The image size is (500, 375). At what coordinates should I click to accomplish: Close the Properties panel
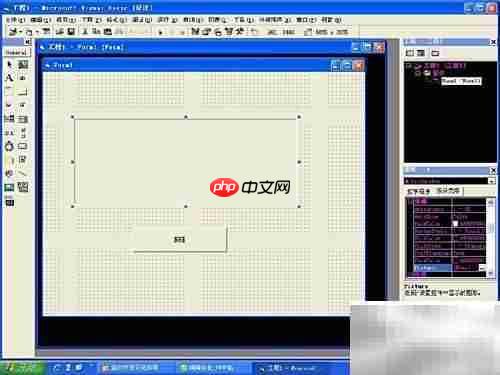[493, 170]
